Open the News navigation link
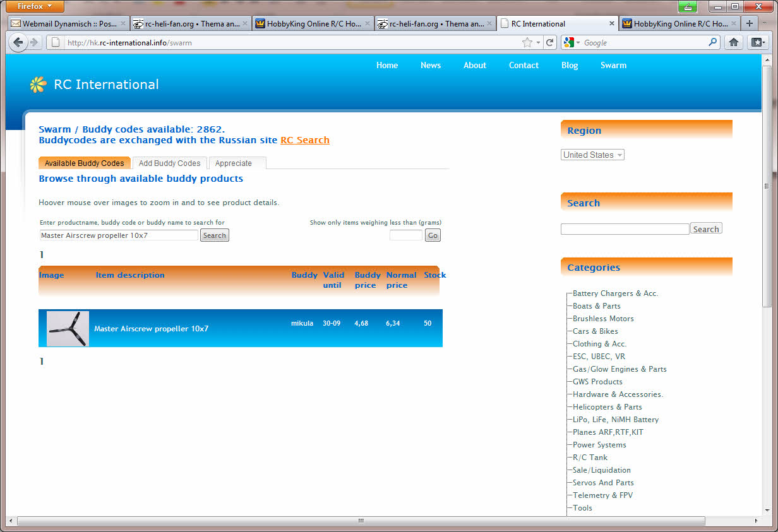The width and height of the screenshot is (778, 532). click(431, 65)
